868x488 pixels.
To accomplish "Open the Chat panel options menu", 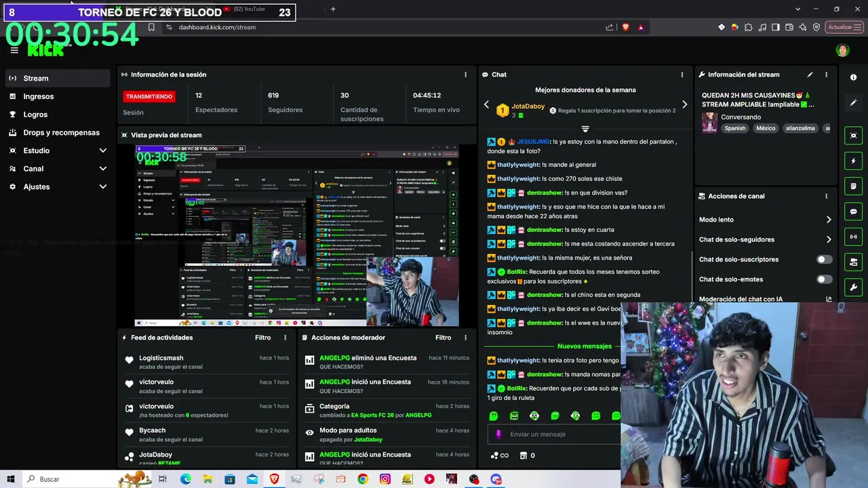I will point(682,75).
